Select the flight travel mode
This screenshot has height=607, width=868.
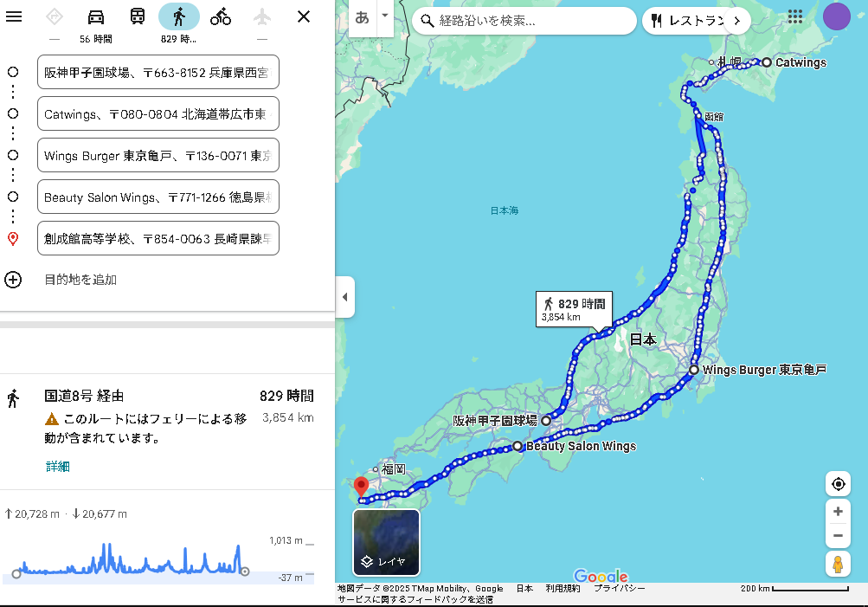pyautogui.click(x=262, y=16)
